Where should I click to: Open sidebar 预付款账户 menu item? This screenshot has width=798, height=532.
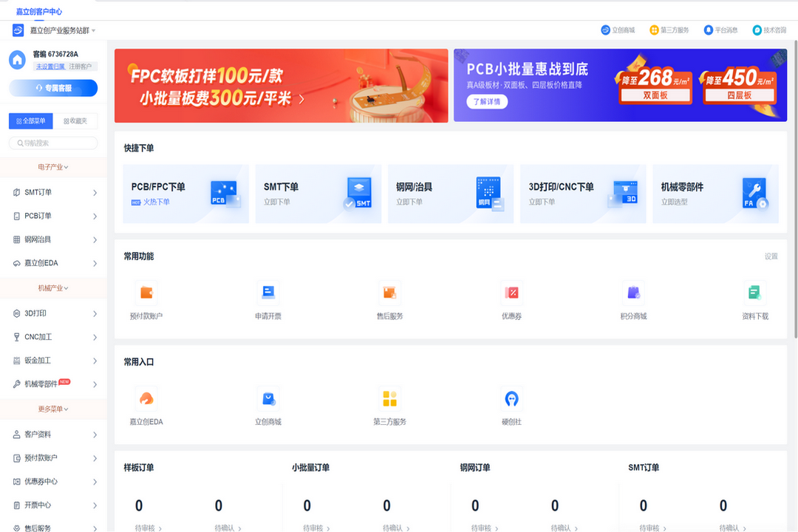point(53,458)
